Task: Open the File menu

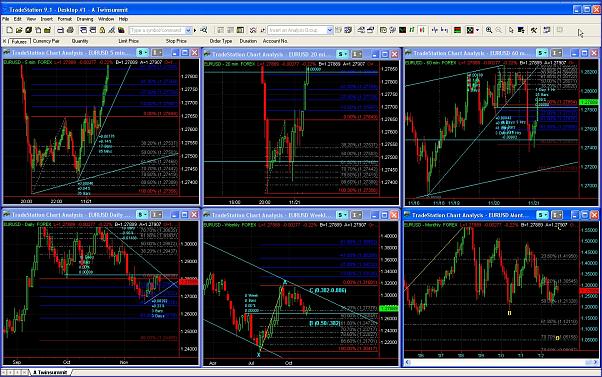Action: coord(6,19)
